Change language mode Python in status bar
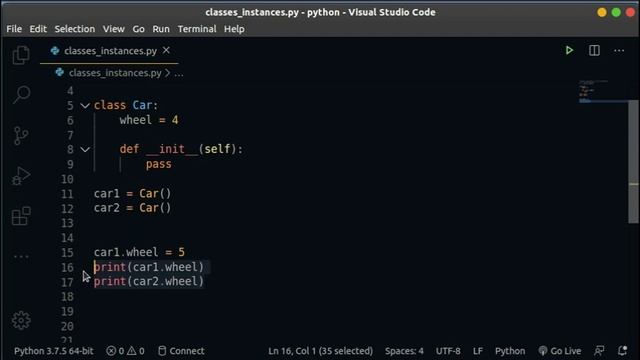 pos(510,351)
